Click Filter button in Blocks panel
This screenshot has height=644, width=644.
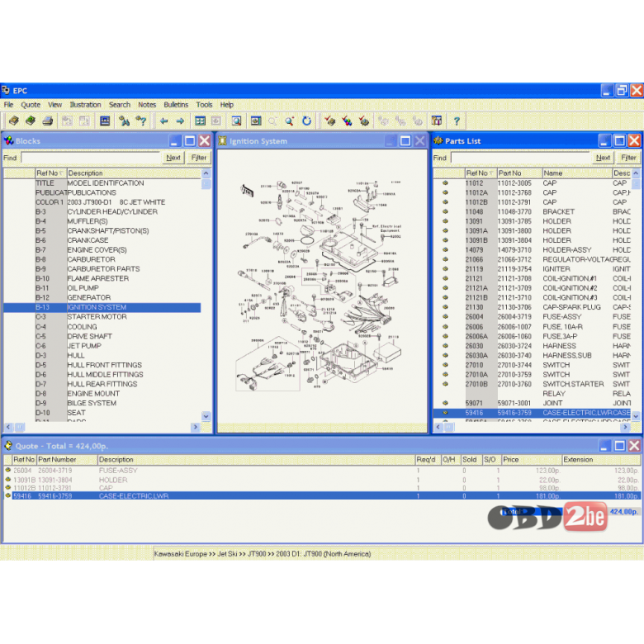(199, 158)
